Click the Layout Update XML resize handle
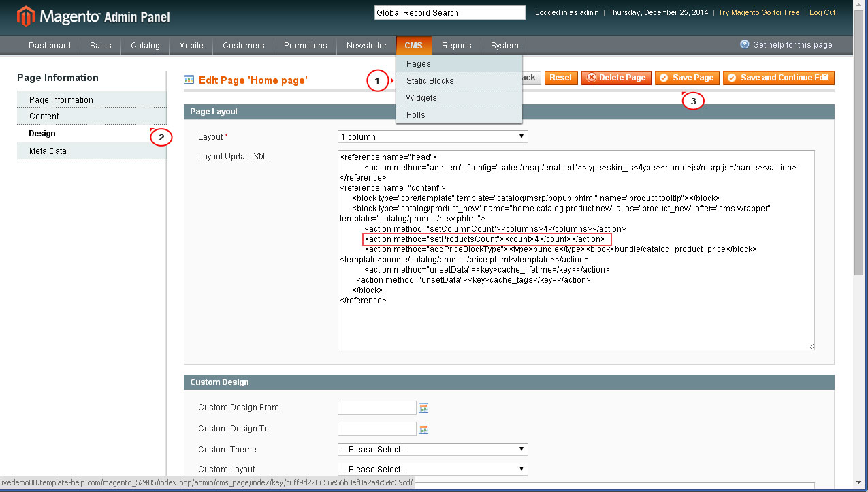Screen dimensions: 868x492 pyautogui.click(x=811, y=346)
